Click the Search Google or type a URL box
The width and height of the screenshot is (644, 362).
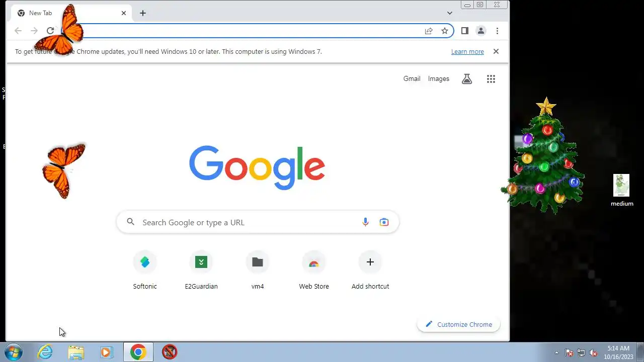tap(258, 222)
